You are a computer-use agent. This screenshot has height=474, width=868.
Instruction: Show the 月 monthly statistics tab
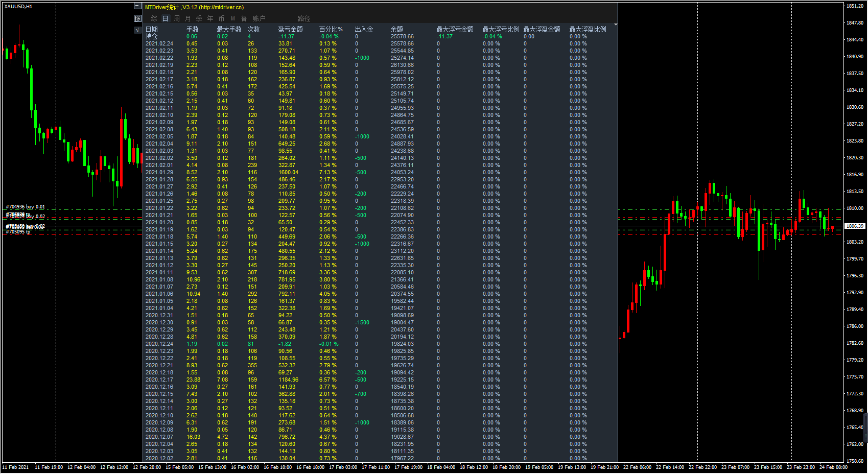click(188, 18)
